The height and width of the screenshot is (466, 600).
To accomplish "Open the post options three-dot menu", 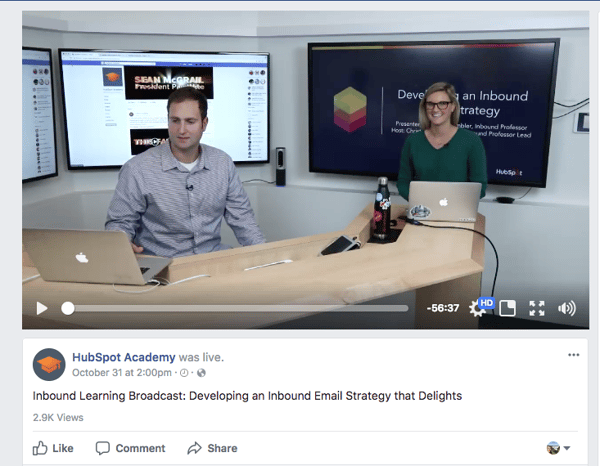I will point(574,355).
